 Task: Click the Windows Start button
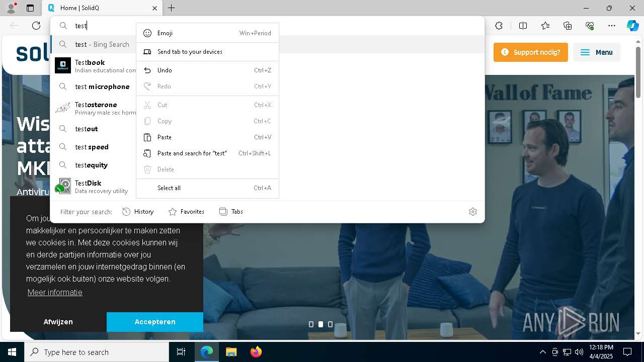tap(12, 352)
